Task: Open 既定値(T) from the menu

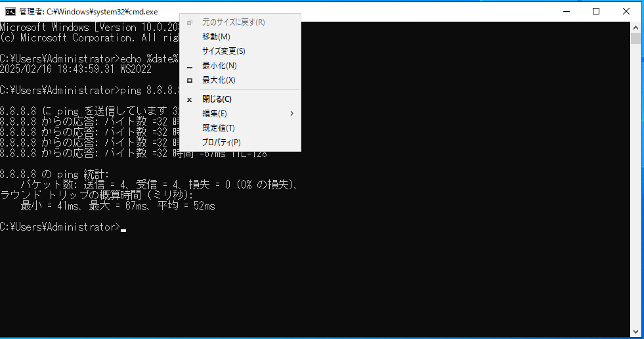Action: 218,128
